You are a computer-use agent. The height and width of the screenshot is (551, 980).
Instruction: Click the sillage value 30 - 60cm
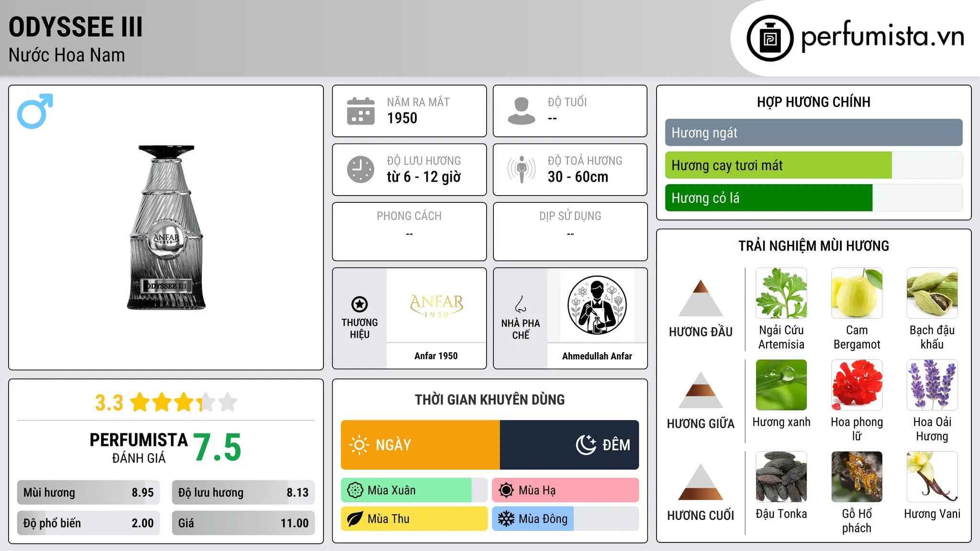click(578, 177)
